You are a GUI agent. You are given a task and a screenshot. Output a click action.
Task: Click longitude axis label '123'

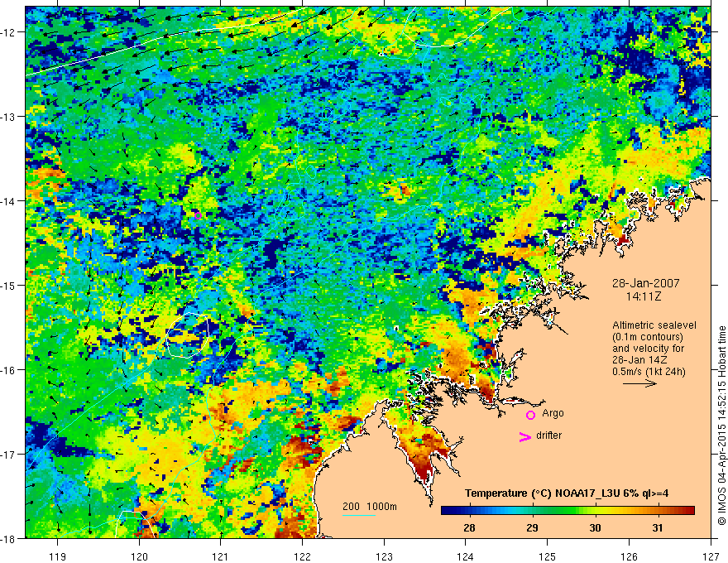coord(384,556)
